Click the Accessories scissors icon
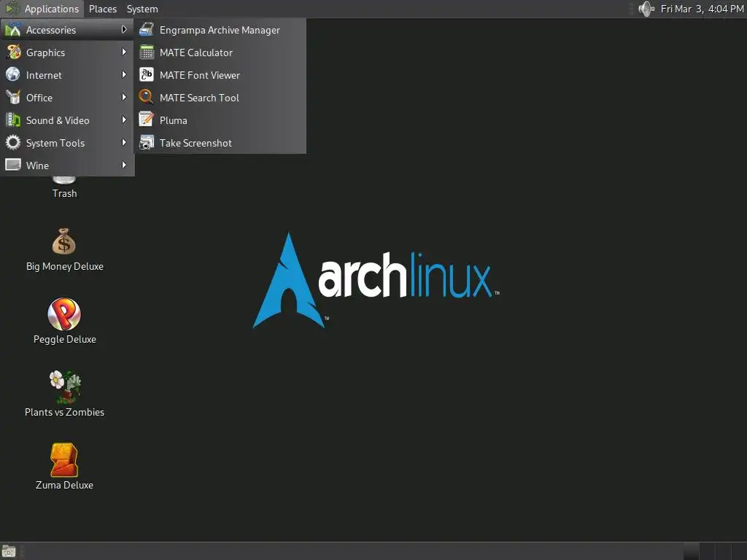747x560 pixels. (13, 29)
